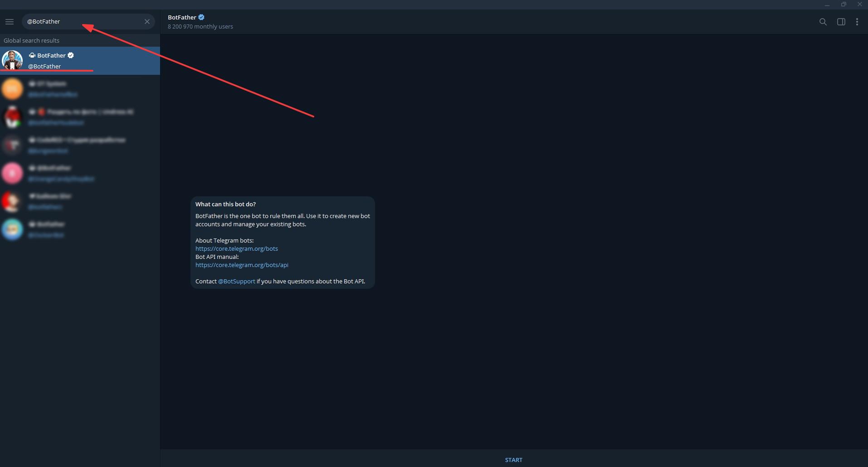Open the @BotSupport mention link
The image size is (868, 467).
pos(237,281)
